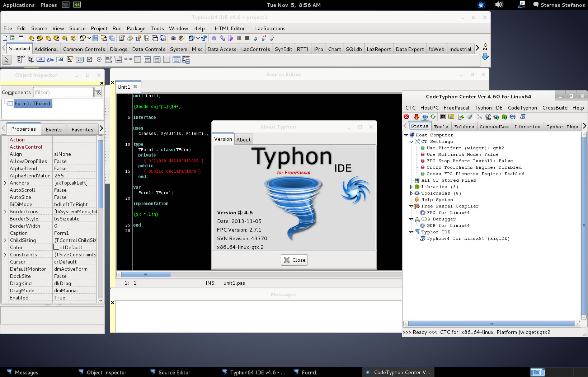This screenshot has height=377, width=588.
Task: Click the volume speaker icon in top panel
Action: [499, 5]
